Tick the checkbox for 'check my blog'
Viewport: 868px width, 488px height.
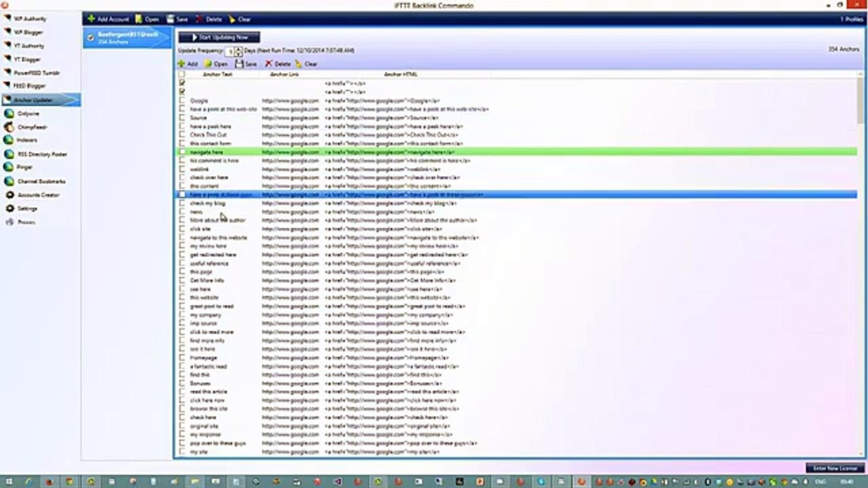182,203
